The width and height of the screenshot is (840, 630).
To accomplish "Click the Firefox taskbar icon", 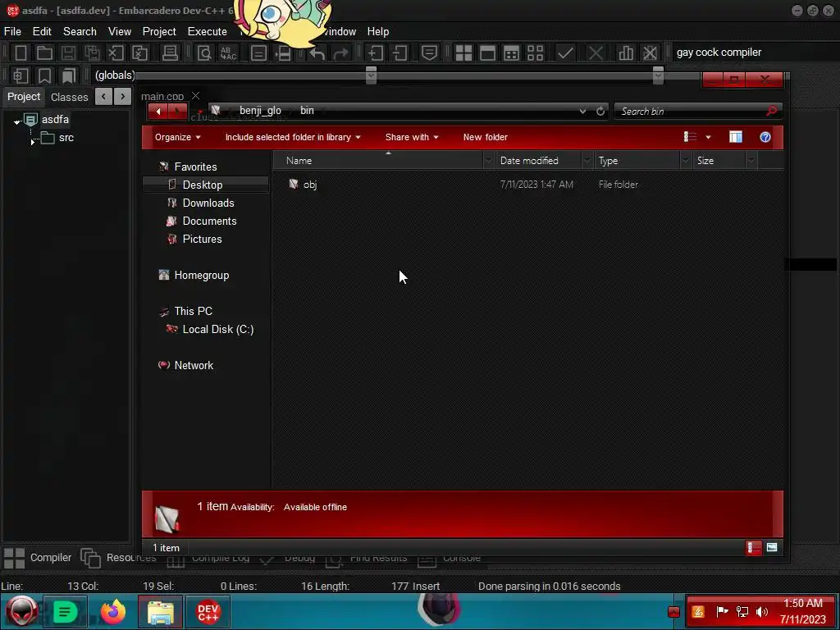I will pyautogui.click(x=112, y=612).
